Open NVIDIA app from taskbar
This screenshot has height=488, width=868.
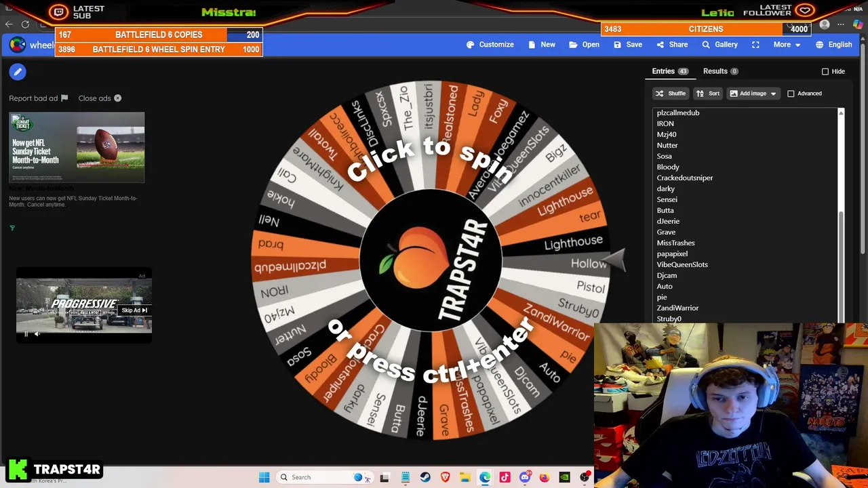click(x=564, y=477)
